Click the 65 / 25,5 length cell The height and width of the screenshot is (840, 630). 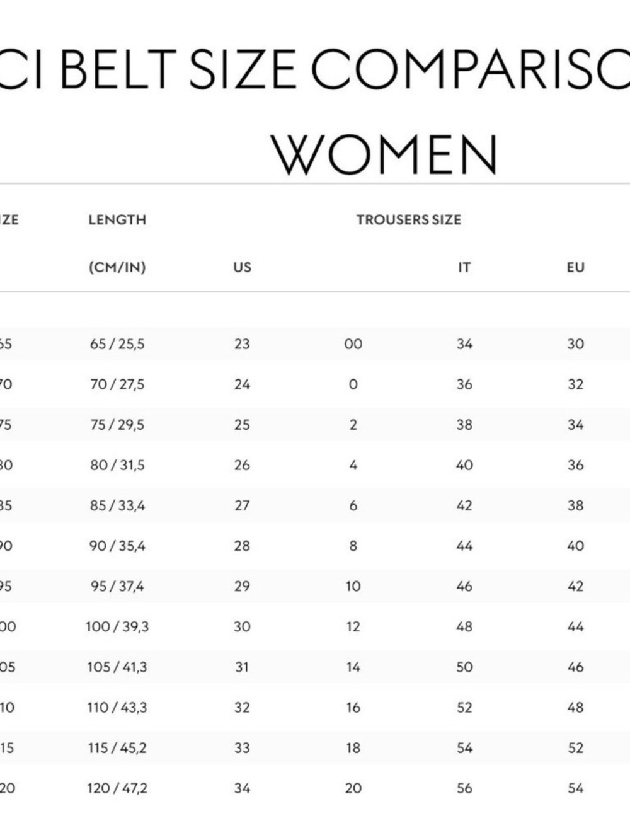pos(117,344)
